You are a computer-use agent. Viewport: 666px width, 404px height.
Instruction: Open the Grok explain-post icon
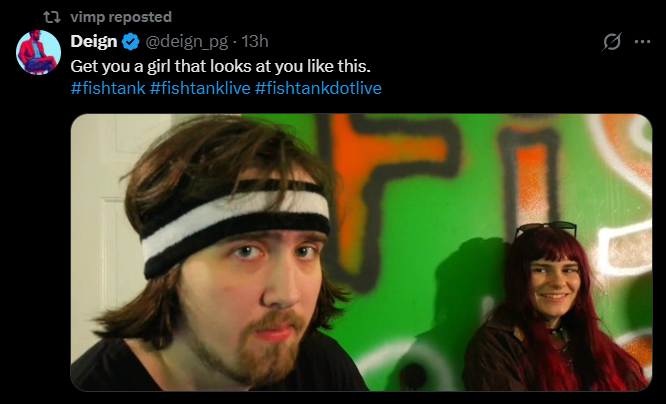coord(612,42)
